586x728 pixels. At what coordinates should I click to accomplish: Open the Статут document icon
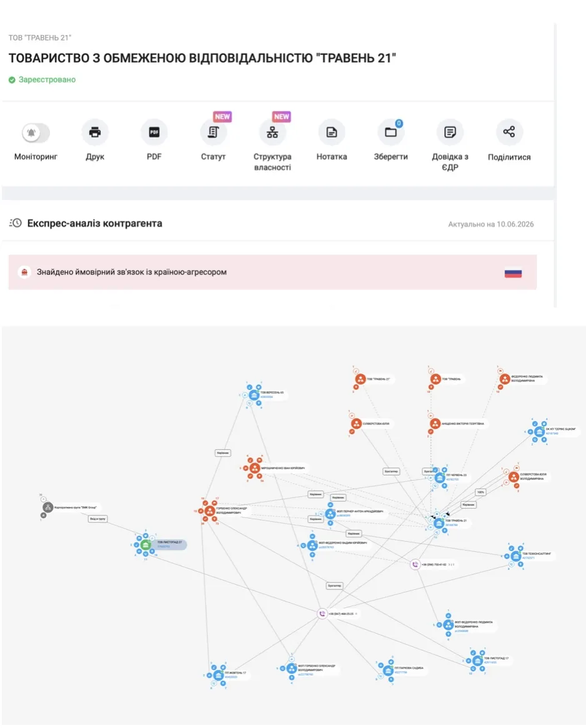[213, 132]
